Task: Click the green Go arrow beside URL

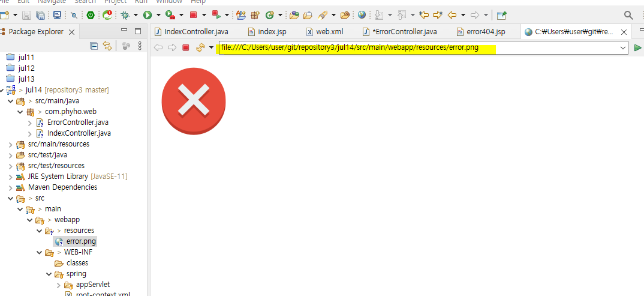Action: point(637,47)
